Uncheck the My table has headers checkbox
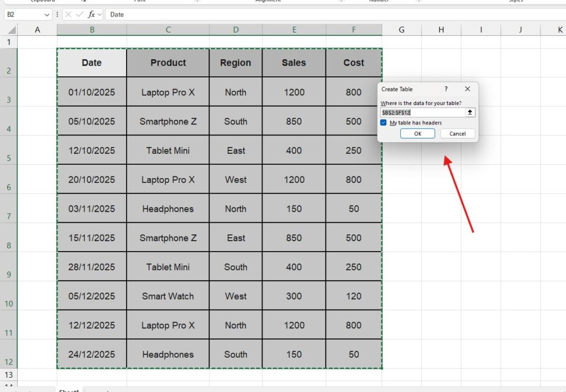The image size is (566, 392). 383,123
